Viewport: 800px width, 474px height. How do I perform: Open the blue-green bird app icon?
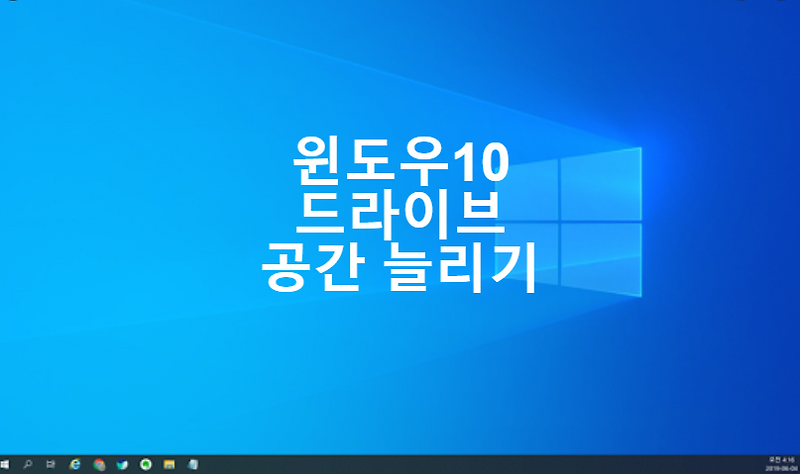point(122,464)
